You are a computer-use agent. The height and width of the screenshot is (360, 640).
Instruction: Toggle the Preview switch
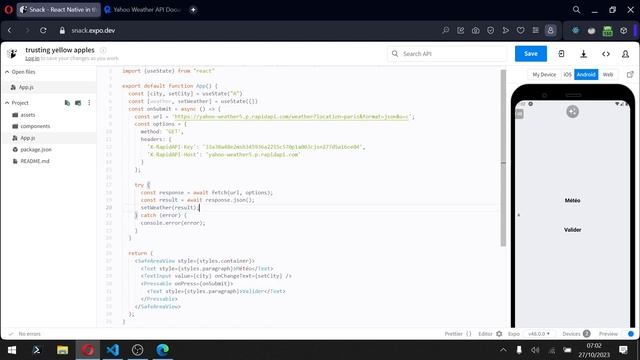(x=630, y=333)
